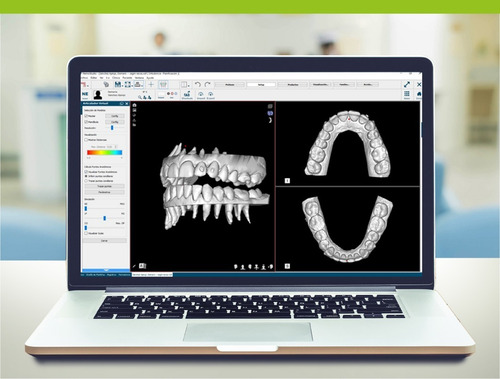Viewport: 500px width, 379px height.
Task: Click the rainbow distance color scale bar
Action: tap(105, 153)
